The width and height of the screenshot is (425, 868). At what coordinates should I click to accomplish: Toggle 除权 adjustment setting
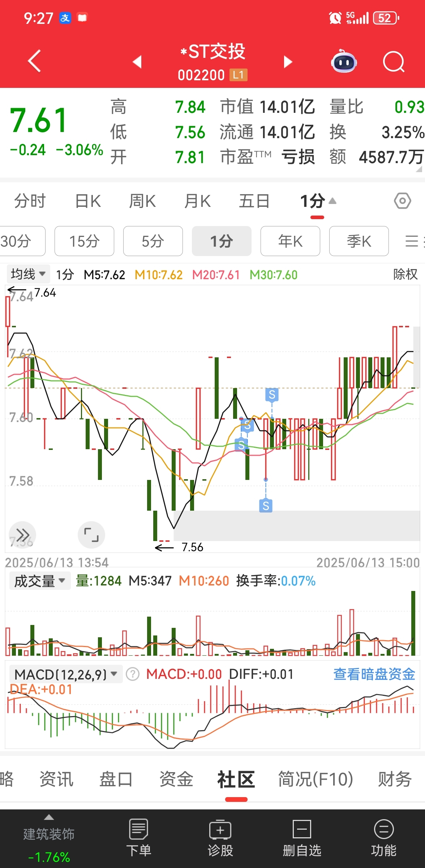click(405, 274)
